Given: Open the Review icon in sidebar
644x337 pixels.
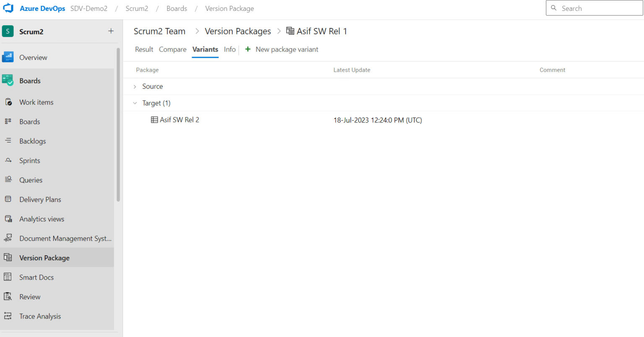Looking at the screenshot, I should [8, 297].
